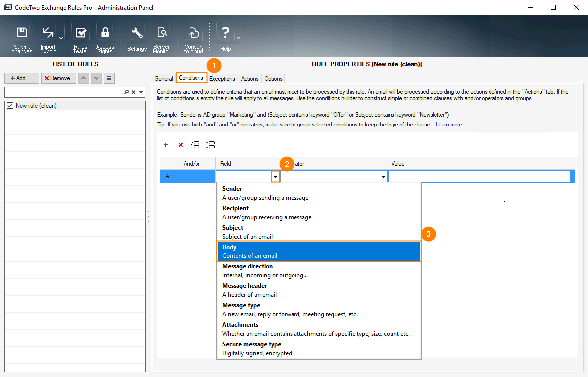Choose Recipient from the field list
The image size is (588, 377).
click(319, 213)
